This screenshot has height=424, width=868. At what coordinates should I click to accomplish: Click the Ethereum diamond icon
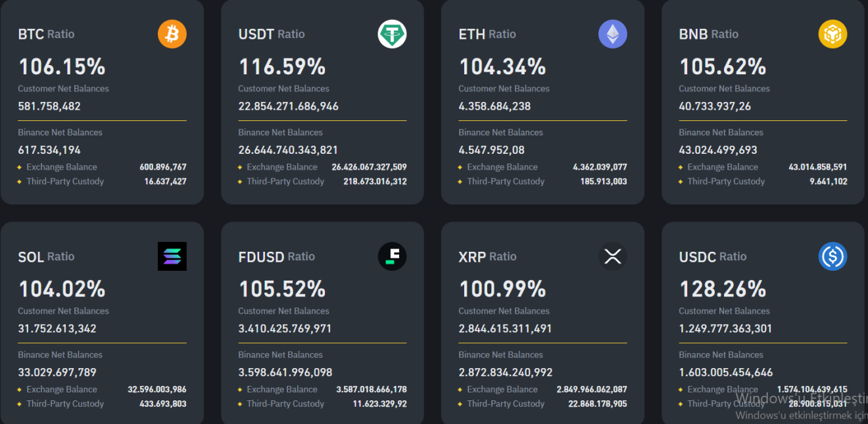click(613, 34)
